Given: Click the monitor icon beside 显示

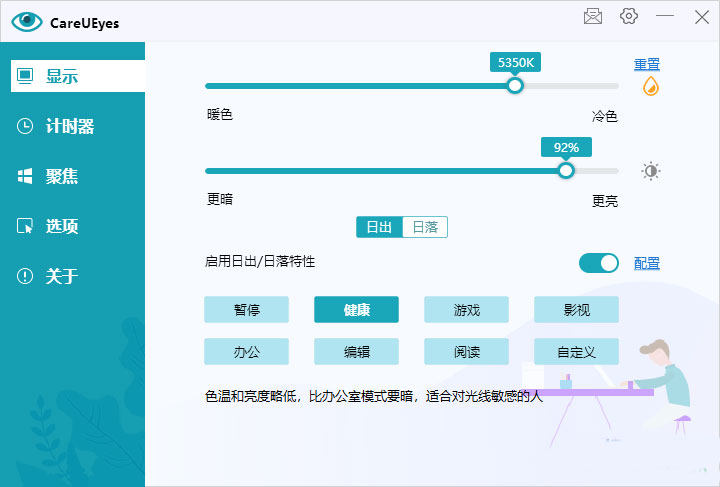Looking at the screenshot, I should tap(25, 76).
